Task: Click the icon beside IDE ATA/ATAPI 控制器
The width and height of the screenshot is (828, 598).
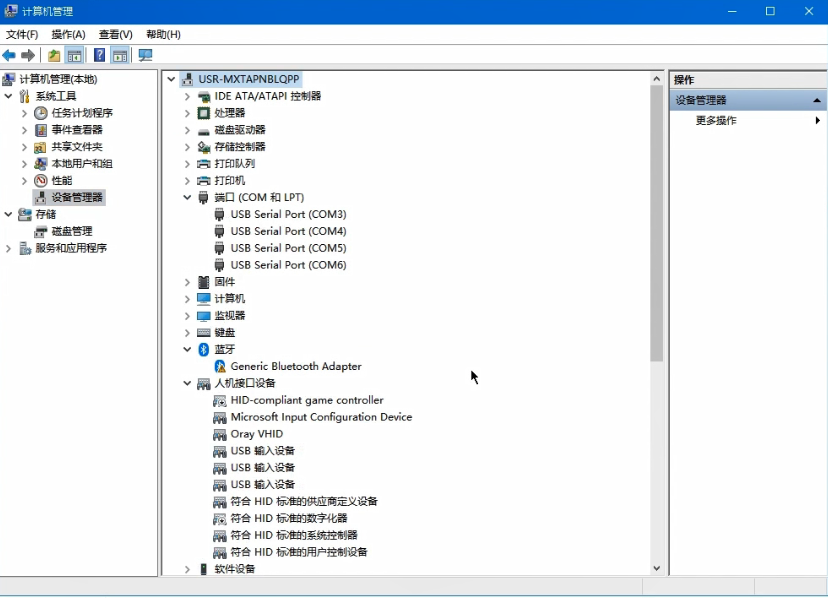Action: pyautogui.click(x=203, y=96)
